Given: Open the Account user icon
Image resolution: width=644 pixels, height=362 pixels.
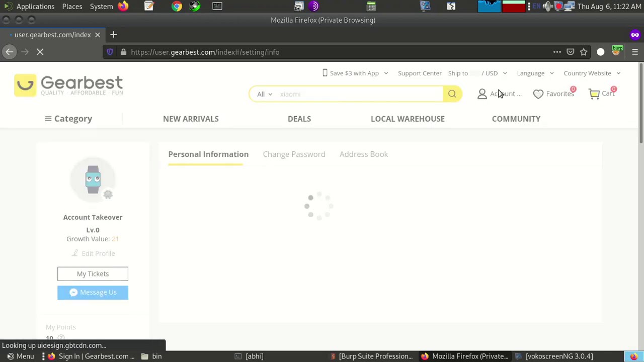Looking at the screenshot, I should tap(482, 94).
